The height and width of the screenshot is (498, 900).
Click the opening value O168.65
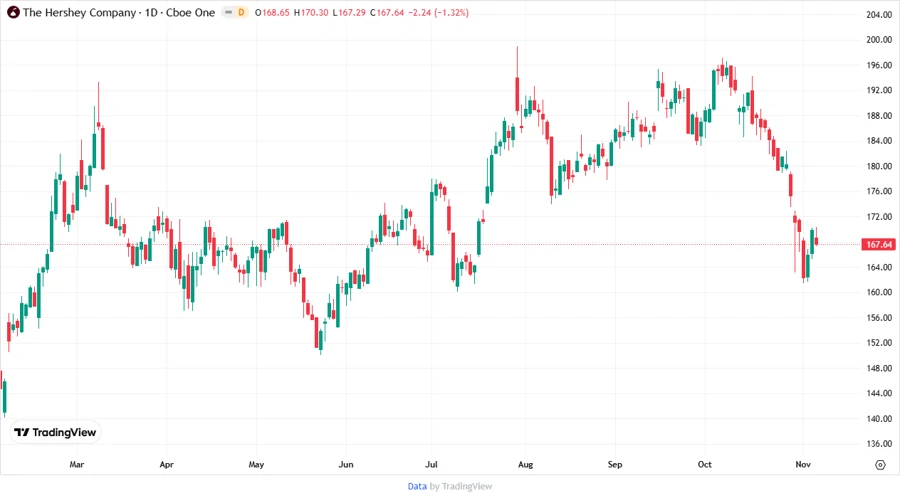pyautogui.click(x=272, y=13)
